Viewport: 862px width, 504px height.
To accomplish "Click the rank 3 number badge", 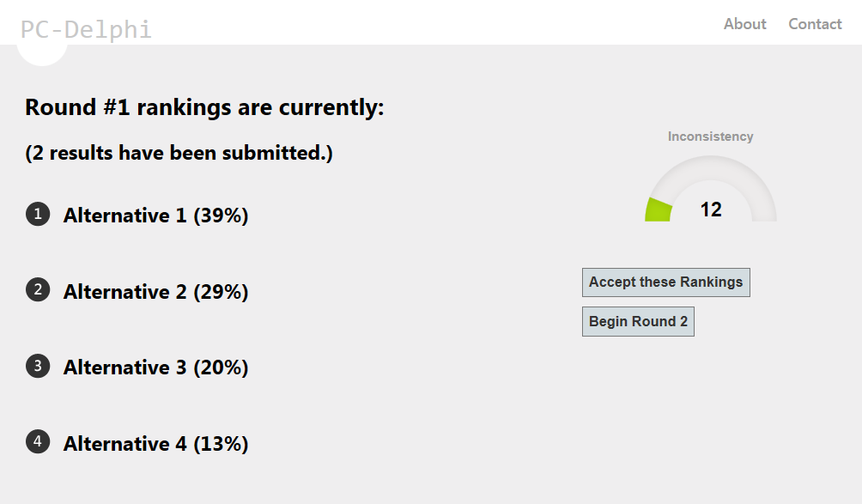I will click(38, 366).
